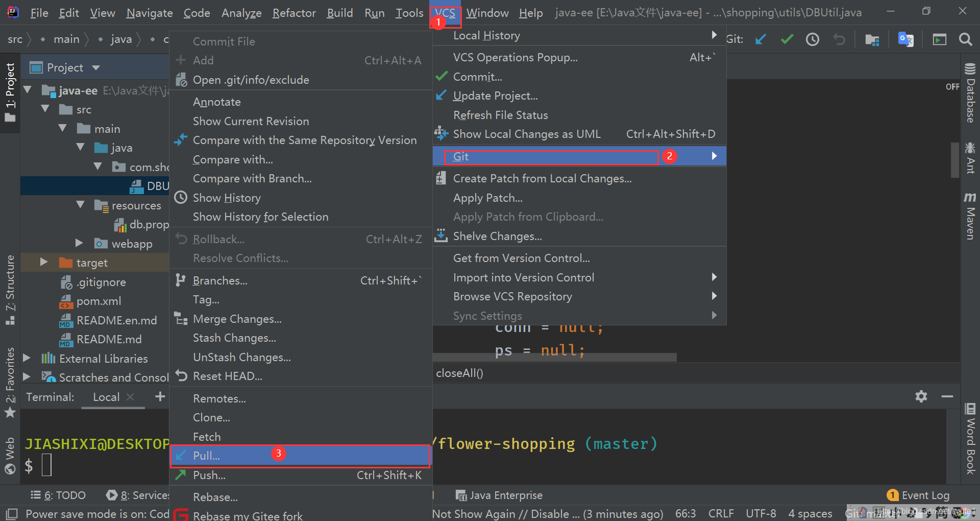The width and height of the screenshot is (980, 521).
Task: Click the 66:3 line column indicator
Action: 685,513
